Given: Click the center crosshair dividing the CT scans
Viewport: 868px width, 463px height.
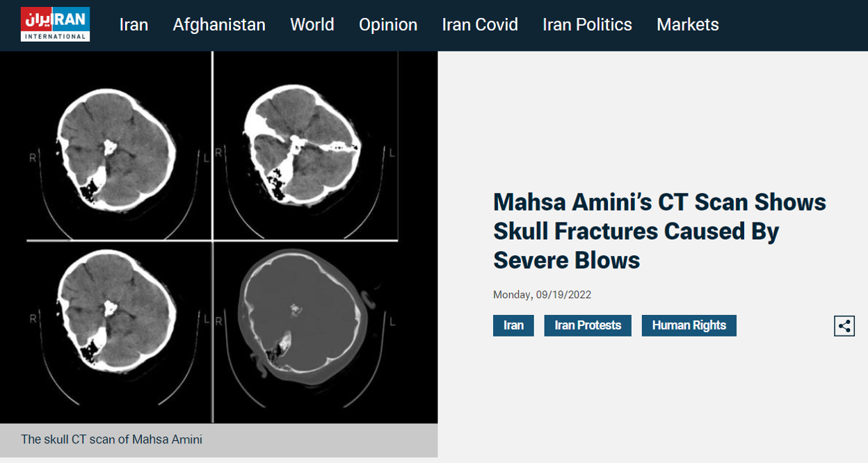Looking at the screenshot, I should pyautogui.click(x=212, y=241).
